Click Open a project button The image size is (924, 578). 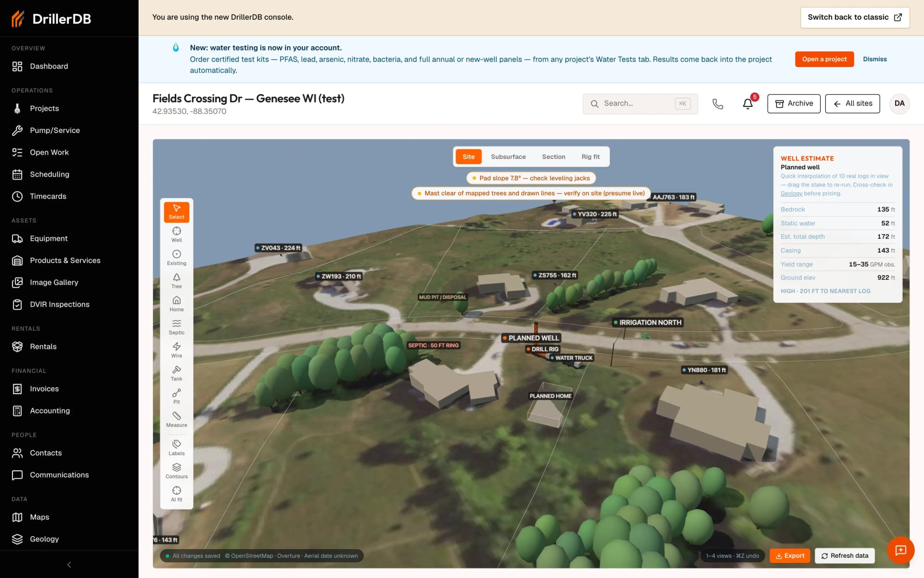pyautogui.click(x=824, y=59)
